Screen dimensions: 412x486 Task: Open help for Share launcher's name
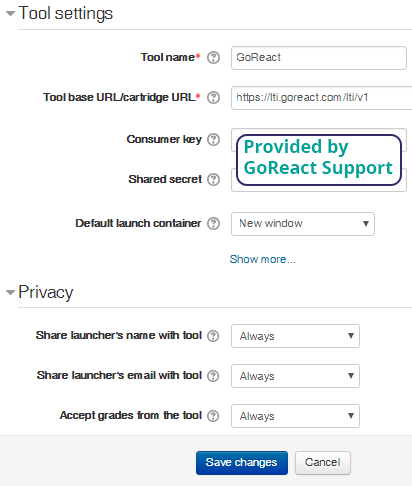(x=213, y=336)
